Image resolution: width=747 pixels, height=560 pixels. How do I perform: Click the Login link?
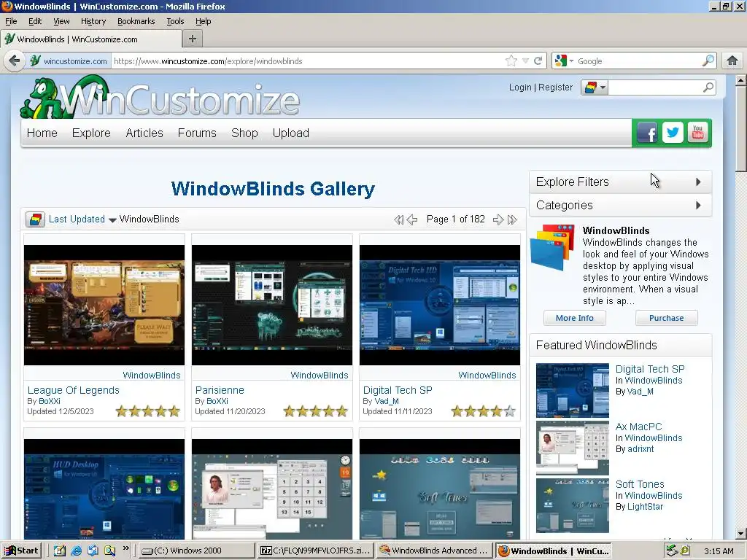tap(519, 87)
